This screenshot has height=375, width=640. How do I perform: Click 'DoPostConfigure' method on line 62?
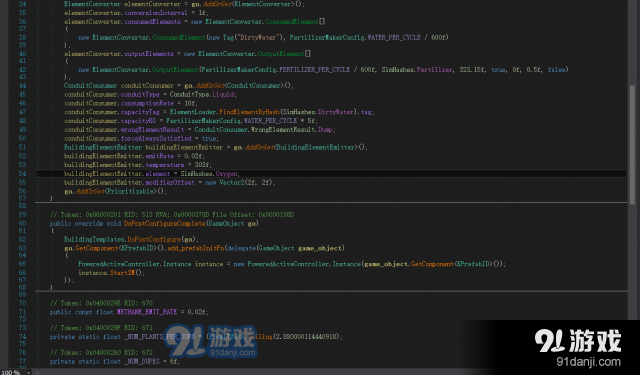[154, 239]
